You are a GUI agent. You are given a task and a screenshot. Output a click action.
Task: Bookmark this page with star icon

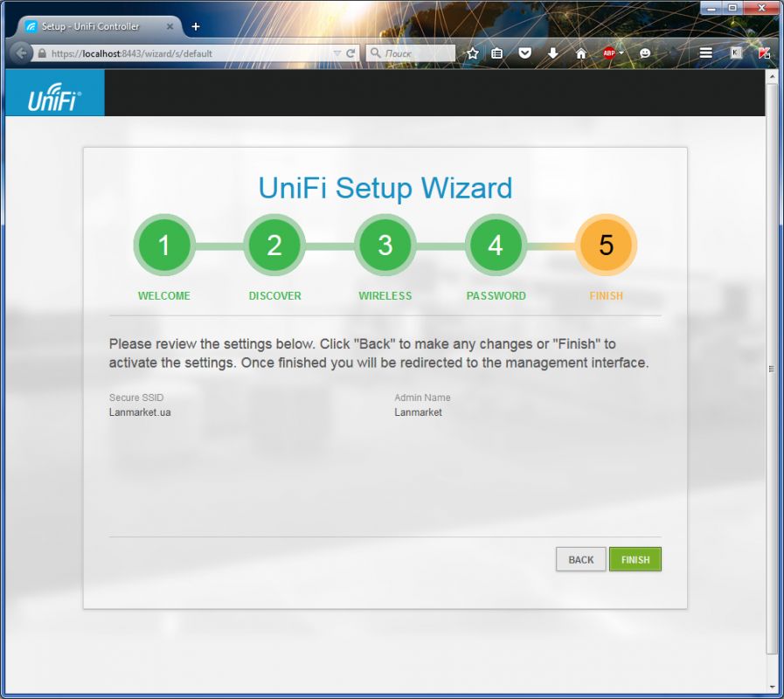[x=473, y=53]
